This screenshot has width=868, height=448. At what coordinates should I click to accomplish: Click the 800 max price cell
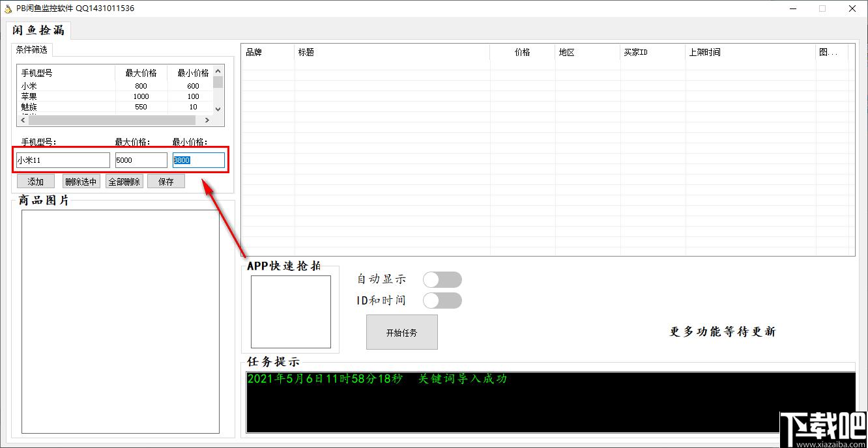click(141, 86)
